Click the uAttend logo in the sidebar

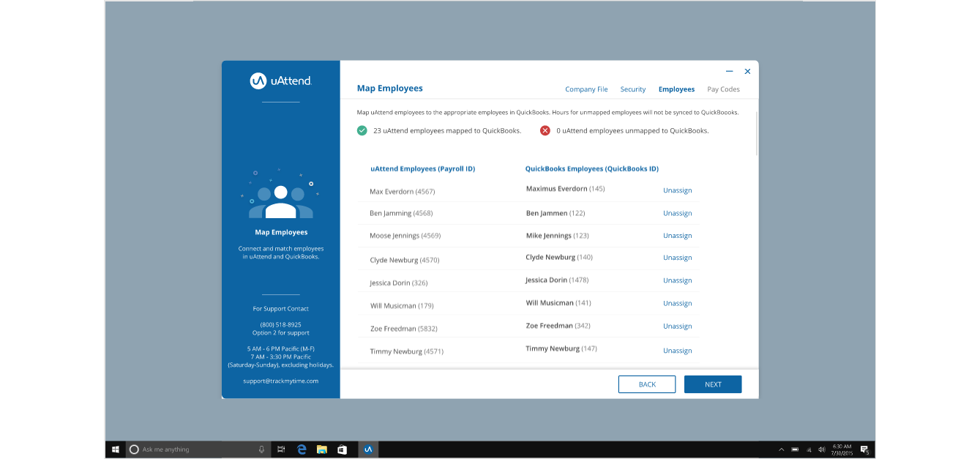coord(280,81)
